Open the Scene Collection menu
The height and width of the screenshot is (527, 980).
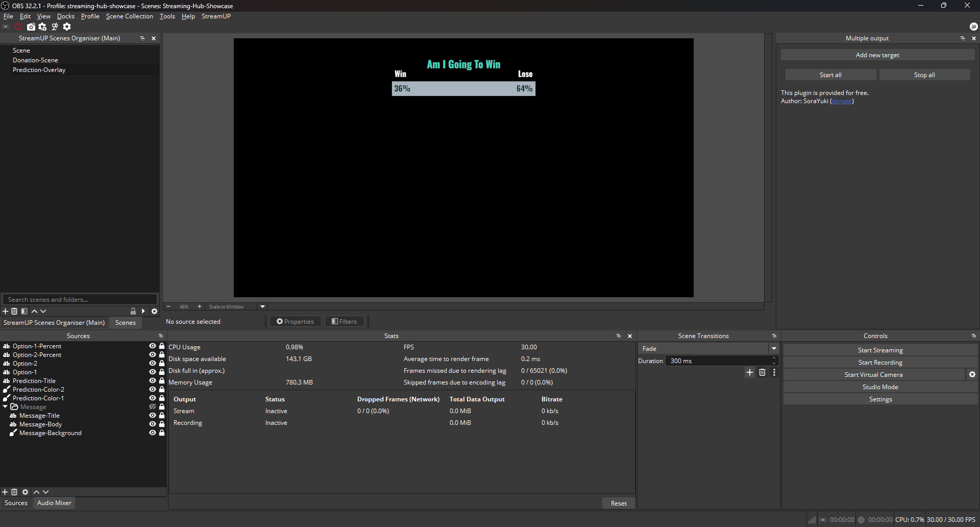coord(130,16)
